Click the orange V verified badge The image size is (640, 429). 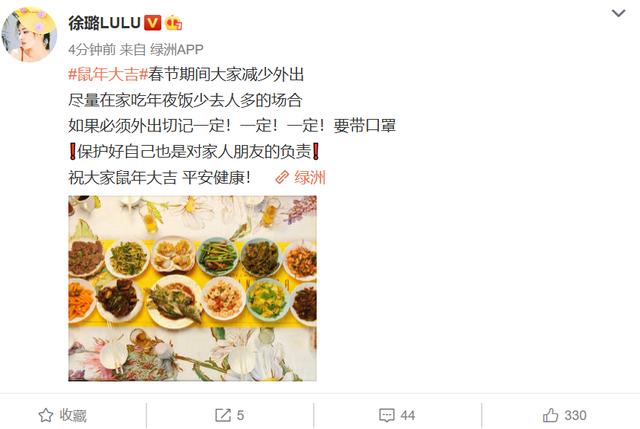[x=153, y=23]
